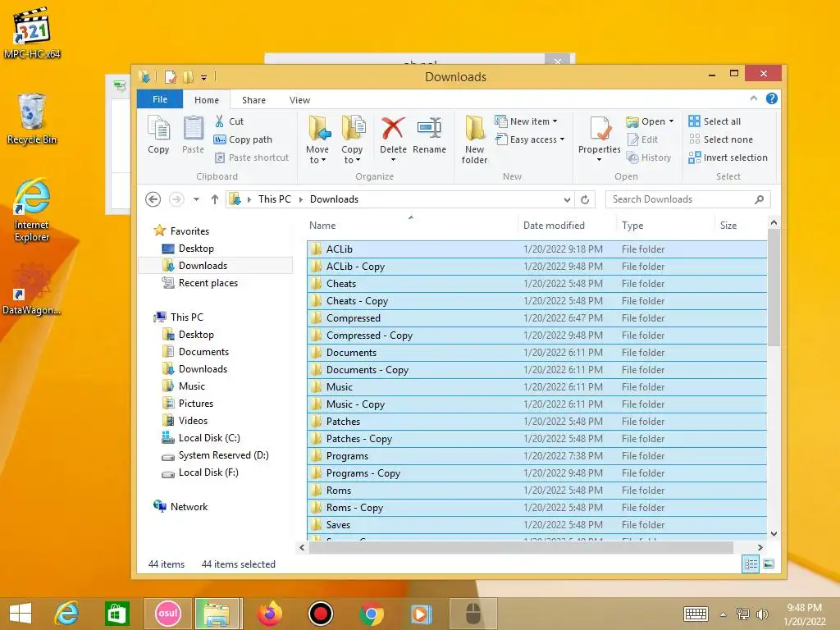Click the Copy icon in Clipboard group
The image size is (840, 630).
pyautogui.click(x=158, y=129)
